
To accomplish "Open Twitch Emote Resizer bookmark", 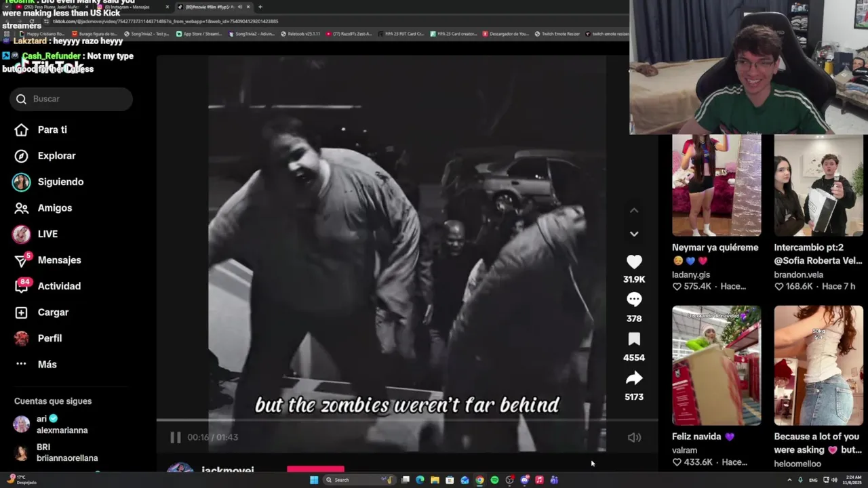I will [557, 34].
